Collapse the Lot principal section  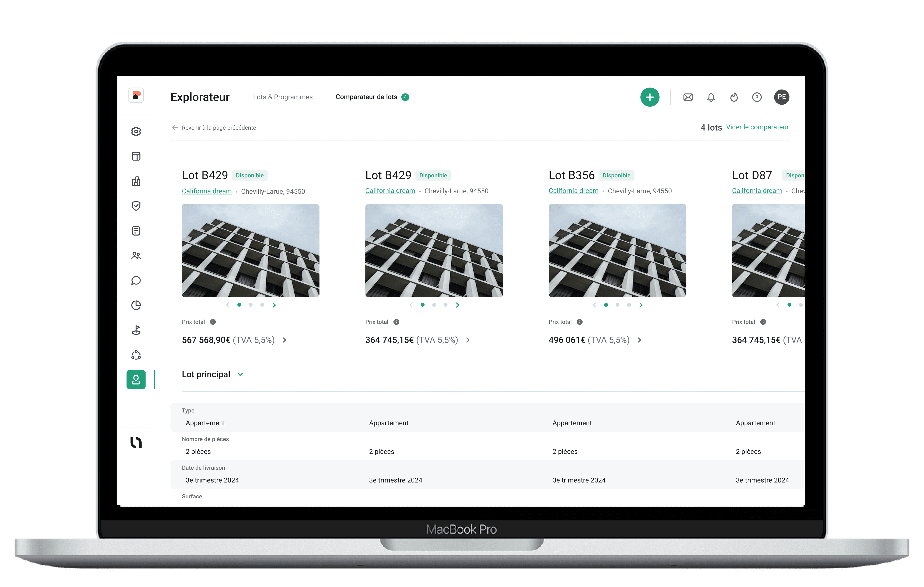pyautogui.click(x=240, y=374)
